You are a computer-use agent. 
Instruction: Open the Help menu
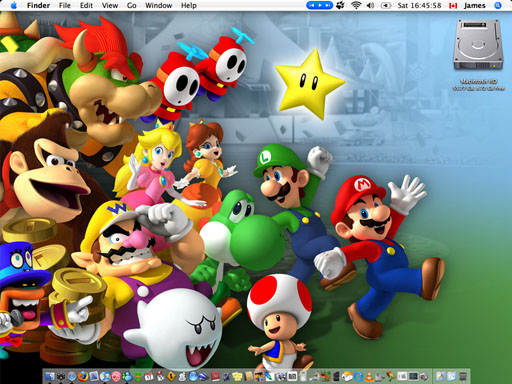(189, 5)
